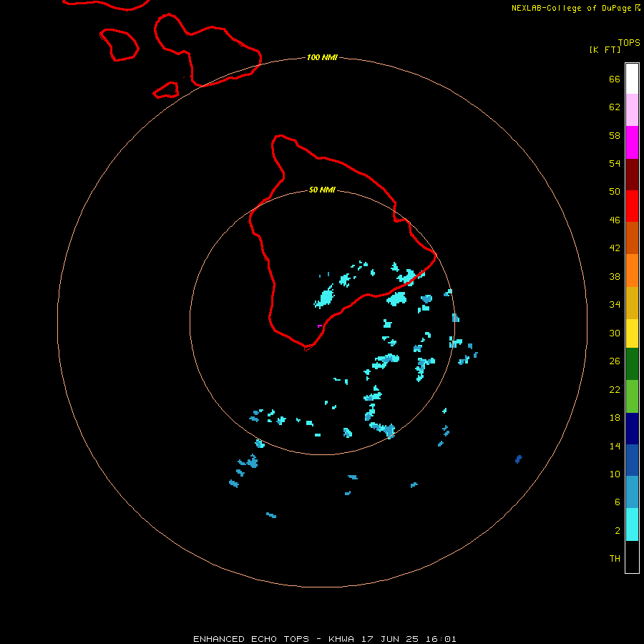Click the 14 legend value

pyautogui.click(x=615, y=446)
